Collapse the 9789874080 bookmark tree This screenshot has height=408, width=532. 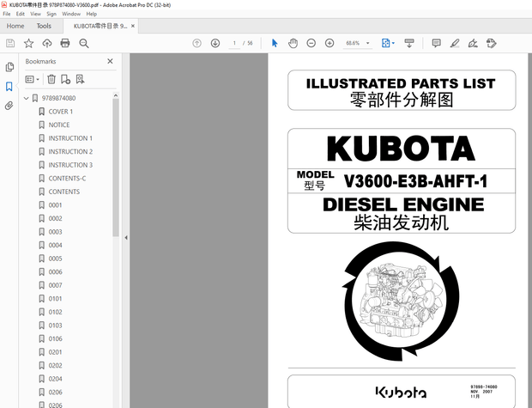pyautogui.click(x=26, y=98)
